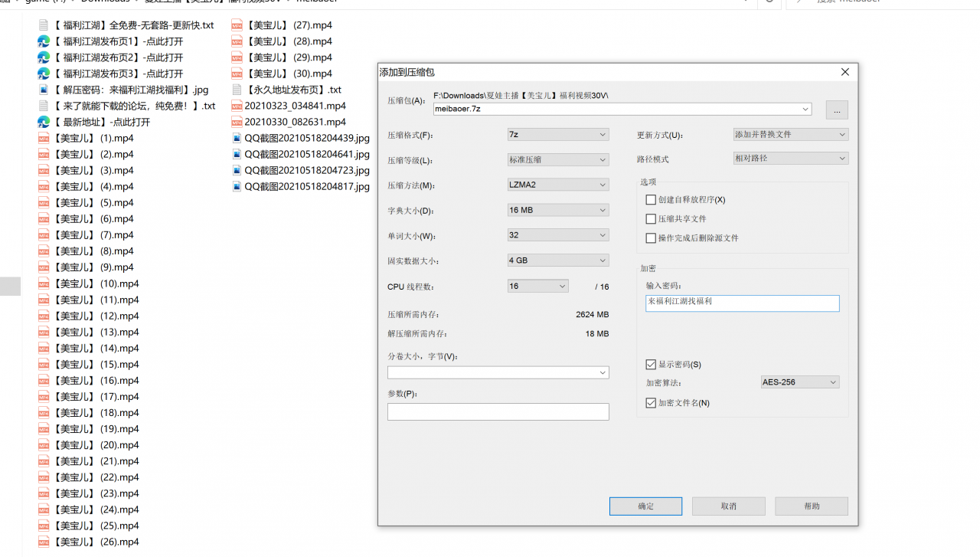
Task: Click the QQ截图20210518204723.jpg image icon
Action: point(237,170)
